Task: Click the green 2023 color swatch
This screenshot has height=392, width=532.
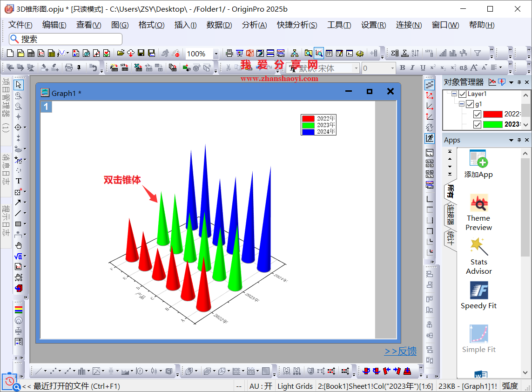Action: 492,124
